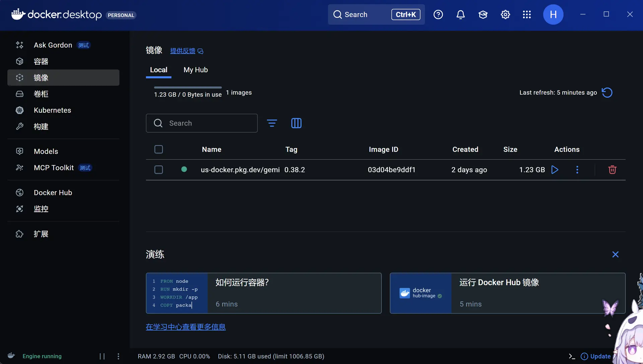Screen dimensions: 643x364
Task: Sort images by Name column
Action: tap(211, 150)
